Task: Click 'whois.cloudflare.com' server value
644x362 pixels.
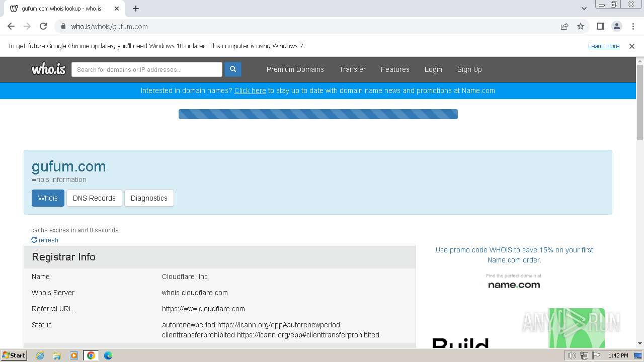Action: 195,293
